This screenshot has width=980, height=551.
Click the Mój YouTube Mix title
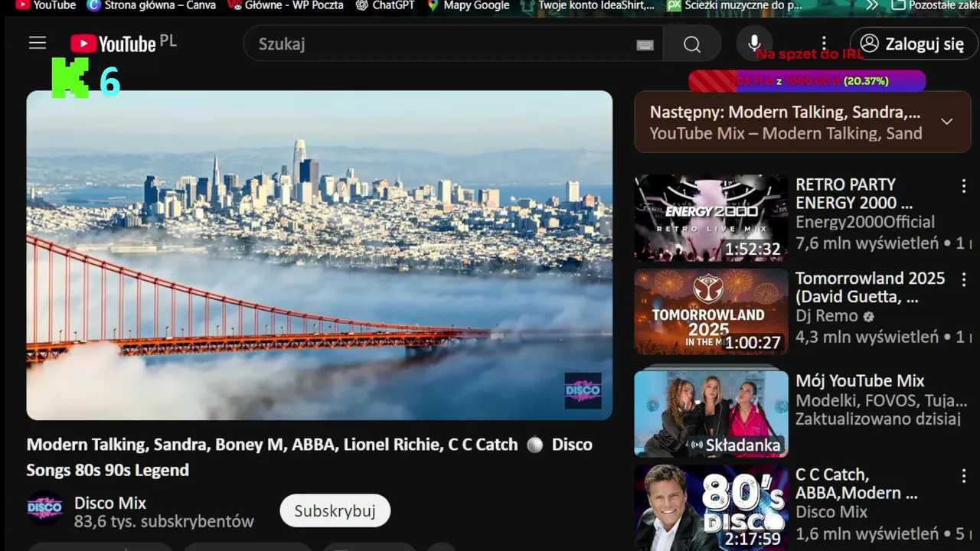[x=860, y=381]
